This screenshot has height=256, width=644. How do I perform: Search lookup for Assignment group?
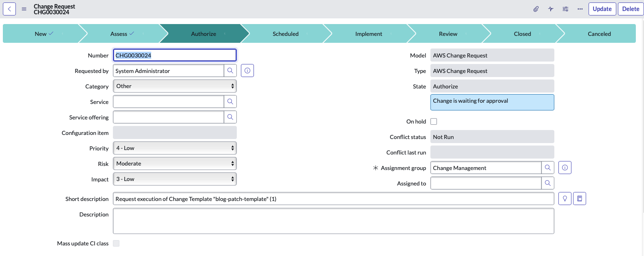[548, 168]
